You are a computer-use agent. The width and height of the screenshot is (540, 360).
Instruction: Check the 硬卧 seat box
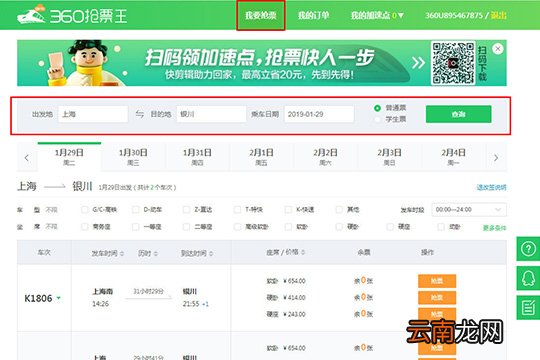[339, 227]
